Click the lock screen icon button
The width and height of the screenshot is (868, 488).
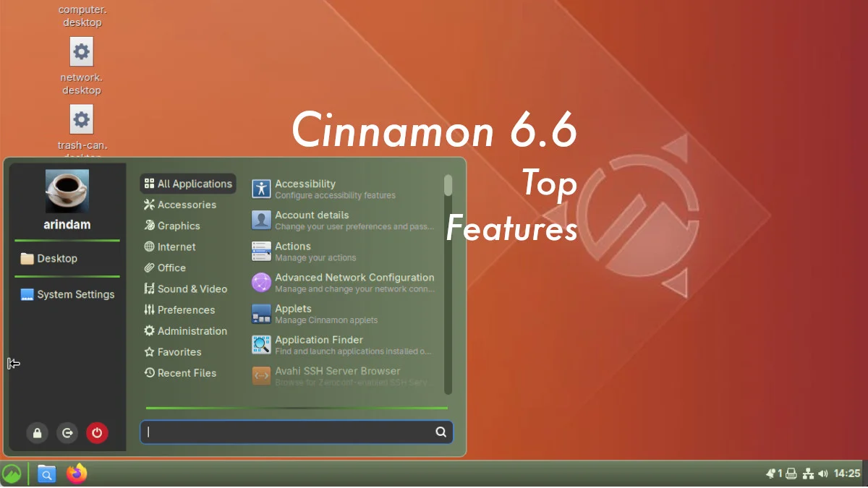pos(37,433)
